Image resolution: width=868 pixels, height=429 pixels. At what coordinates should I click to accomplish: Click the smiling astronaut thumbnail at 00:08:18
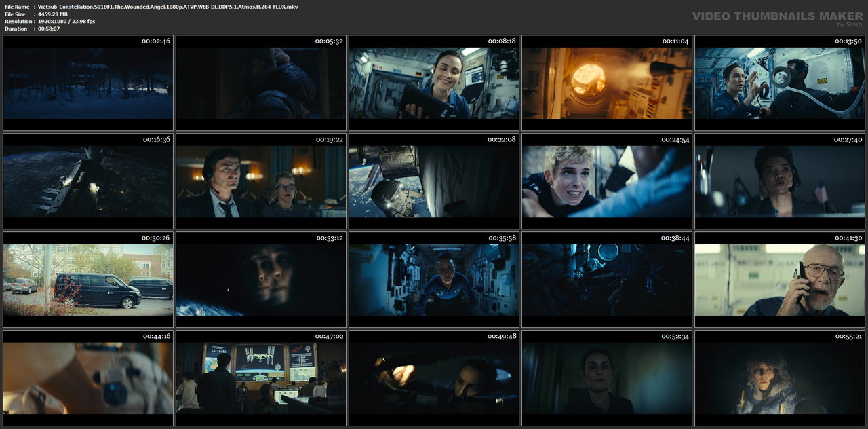434,83
